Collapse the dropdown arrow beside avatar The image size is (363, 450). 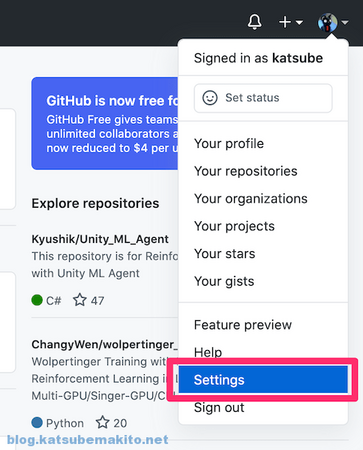[x=345, y=23]
